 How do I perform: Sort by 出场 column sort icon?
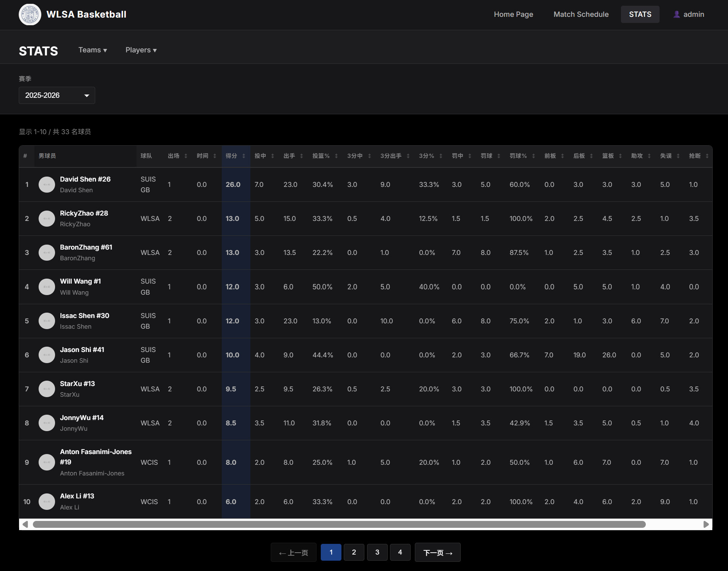[186, 156]
